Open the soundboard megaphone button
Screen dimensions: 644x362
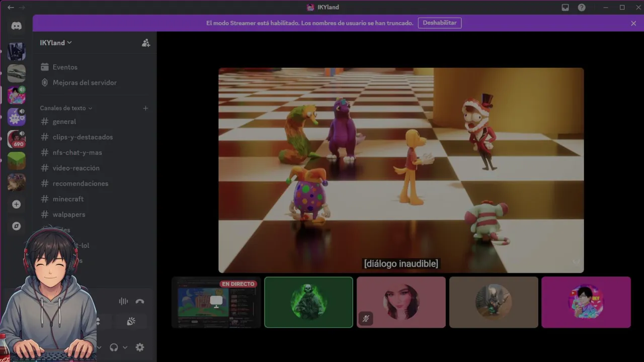pyautogui.click(x=131, y=321)
